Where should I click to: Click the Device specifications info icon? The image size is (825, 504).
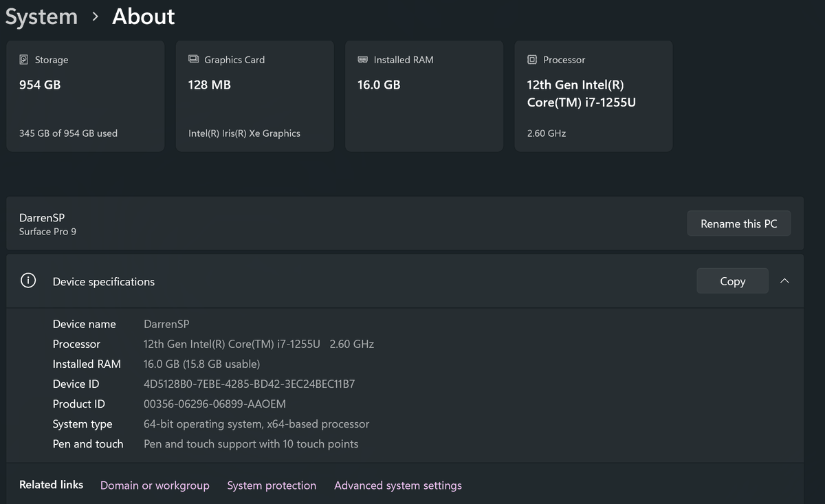point(28,281)
